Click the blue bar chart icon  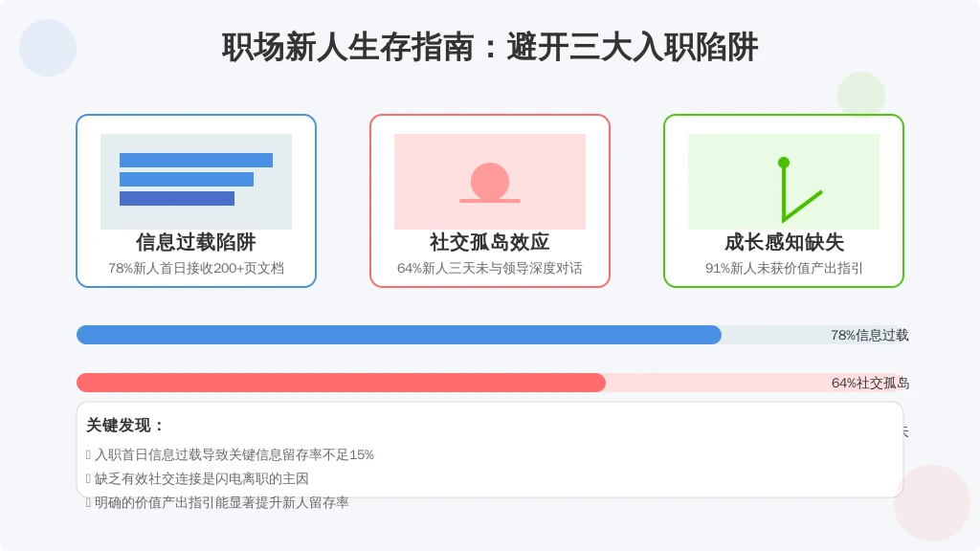point(195,181)
